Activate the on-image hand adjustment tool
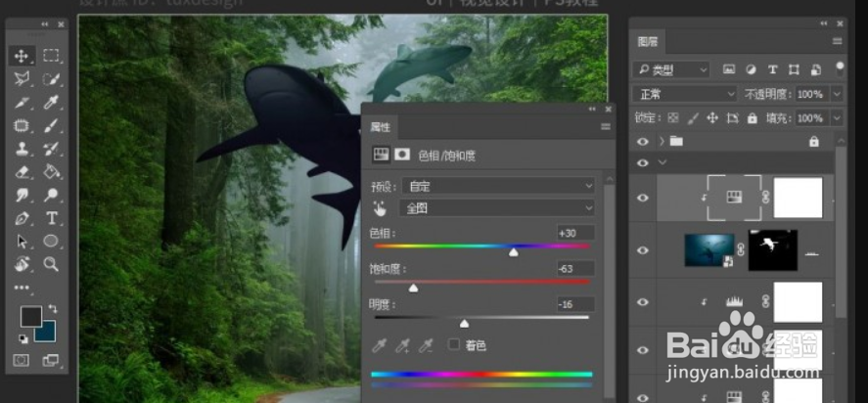 click(380, 208)
